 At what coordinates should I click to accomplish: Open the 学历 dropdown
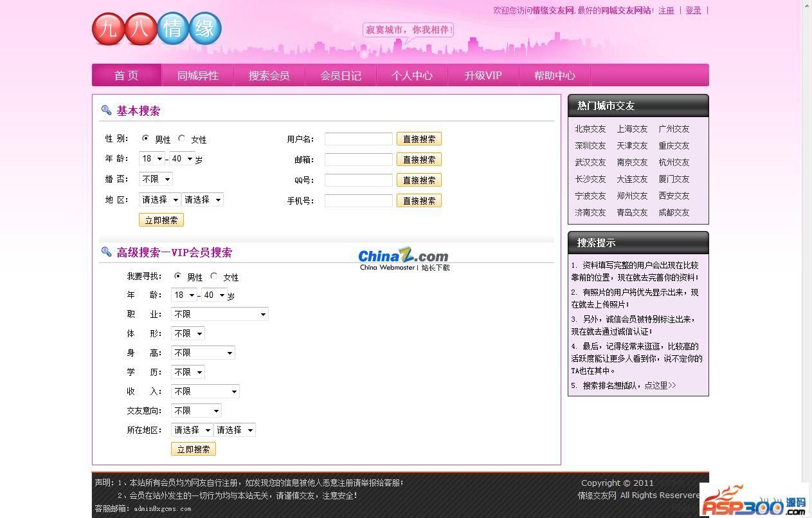tap(188, 372)
